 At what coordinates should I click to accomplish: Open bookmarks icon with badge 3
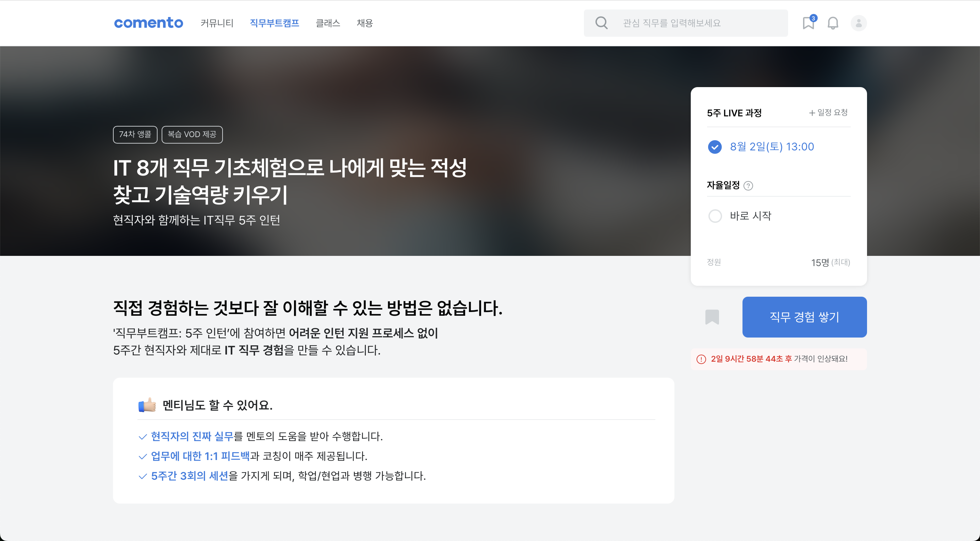(808, 23)
